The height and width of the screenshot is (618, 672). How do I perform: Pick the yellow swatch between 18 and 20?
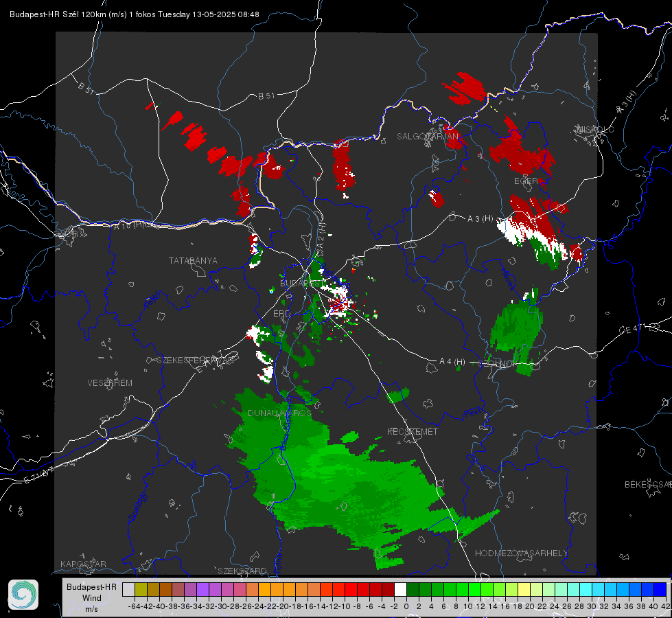coord(524,590)
